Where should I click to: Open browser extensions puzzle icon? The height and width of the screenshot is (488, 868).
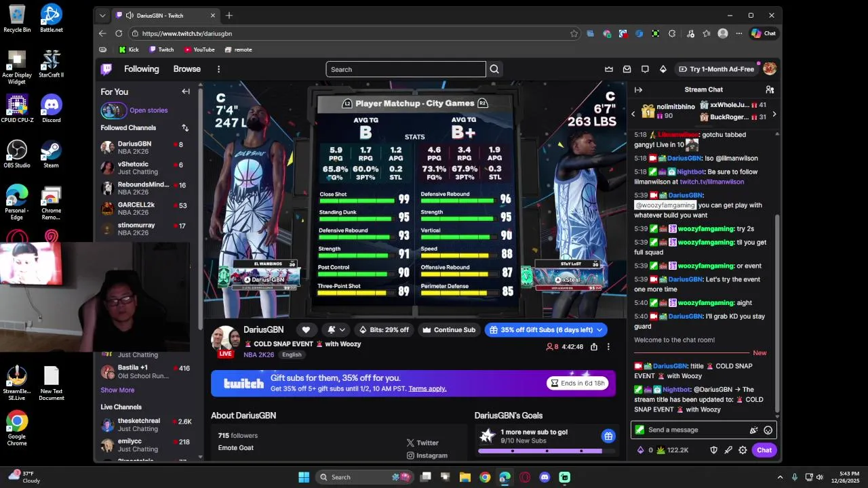click(672, 33)
